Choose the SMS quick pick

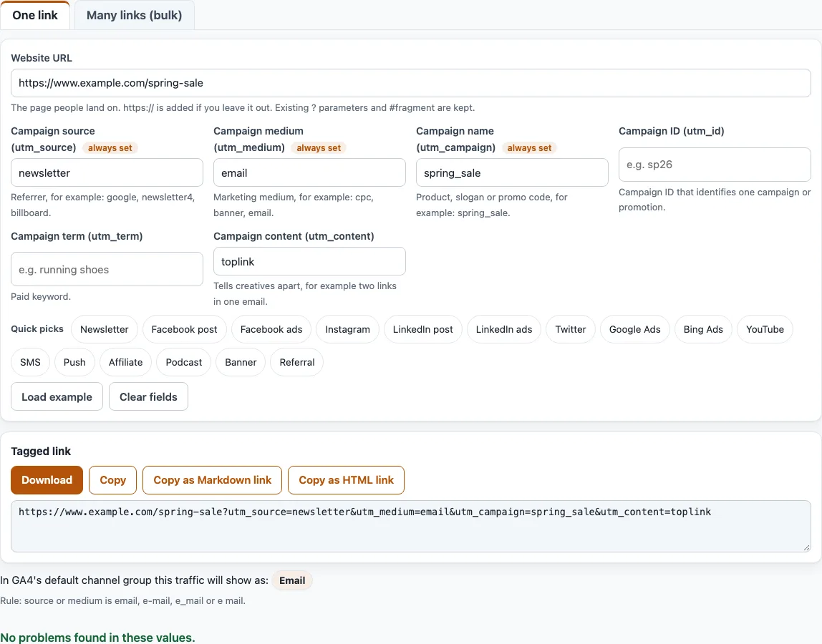30,362
